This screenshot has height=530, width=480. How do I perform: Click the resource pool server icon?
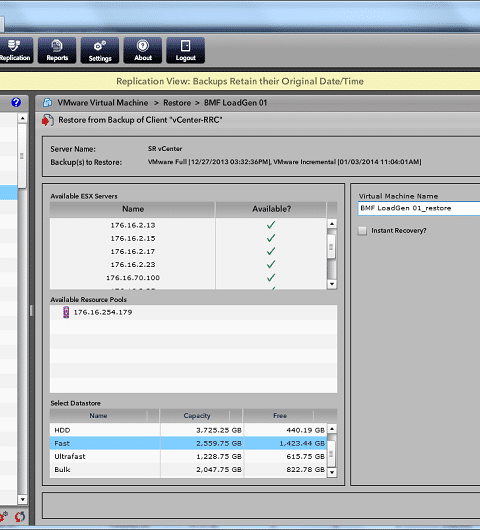point(66,312)
